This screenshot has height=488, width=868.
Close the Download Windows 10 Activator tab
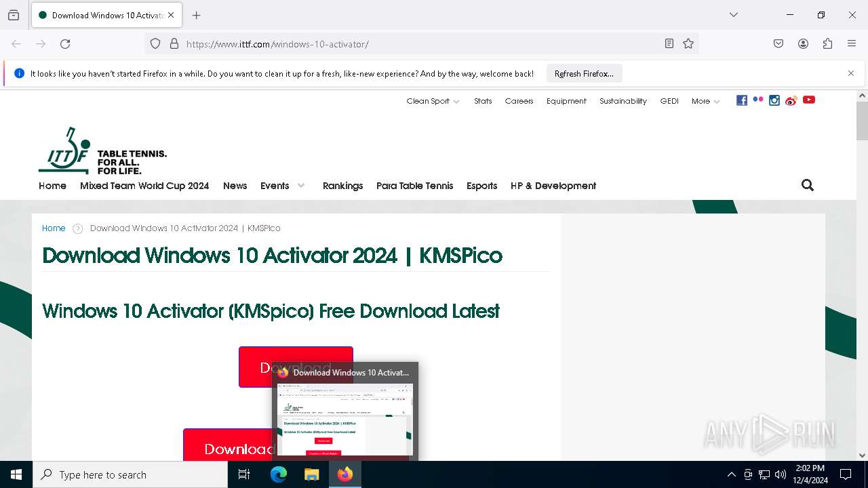pyautogui.click(x=171, y=15)
